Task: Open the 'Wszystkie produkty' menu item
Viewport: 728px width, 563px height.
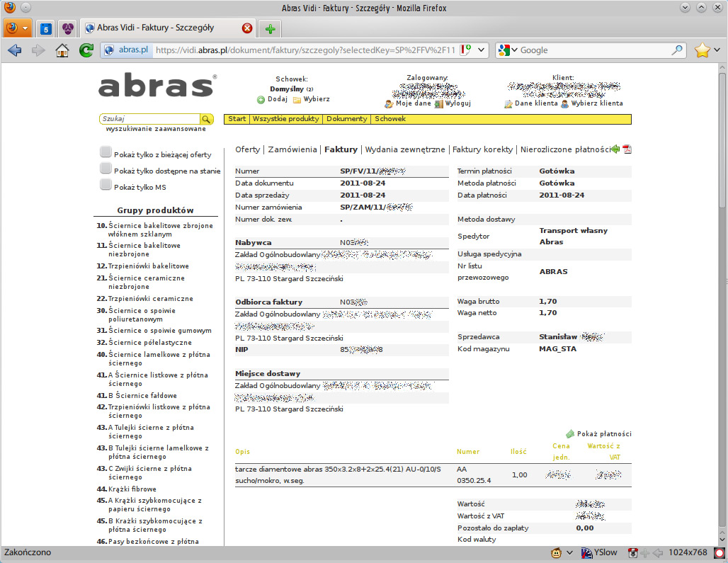Action: [285, 119]
